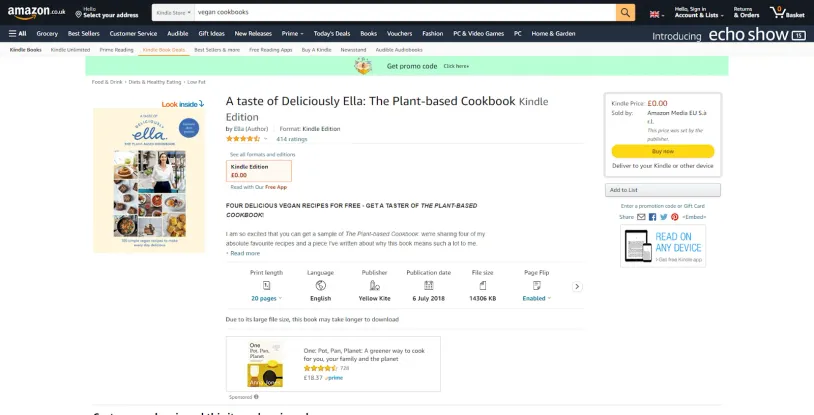Expand the Page Flip Enabled dropdown
Image resolution: width=814 pixels, height=415 pixels.
click(x=536, y=298)
